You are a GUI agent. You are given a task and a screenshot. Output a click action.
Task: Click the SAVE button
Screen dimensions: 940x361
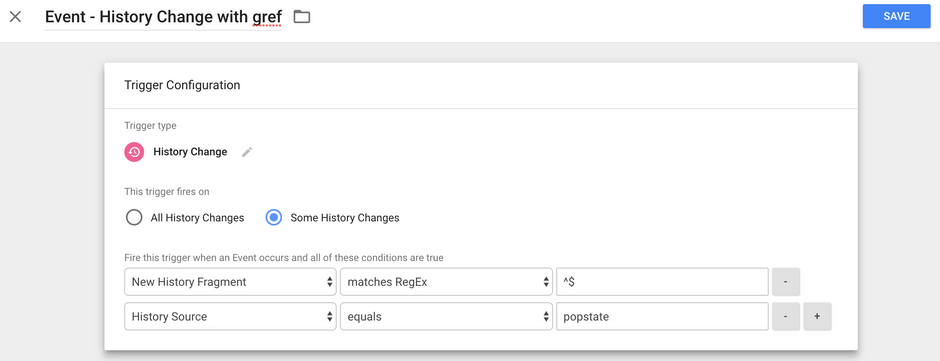click(896, 16)
